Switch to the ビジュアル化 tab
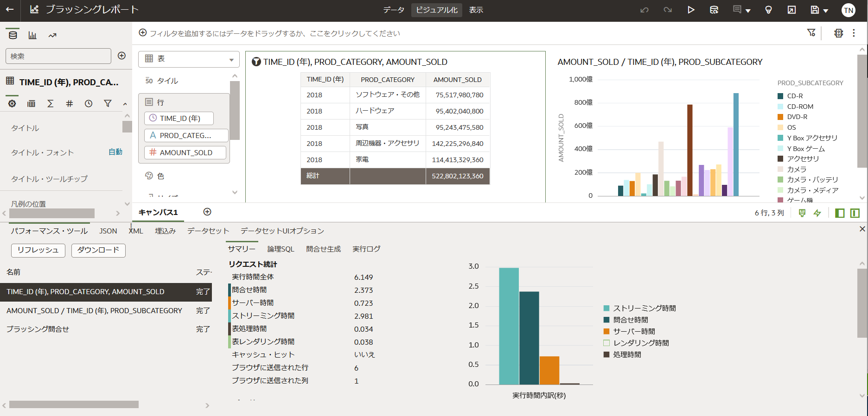868x416 pixels. coord(436,10)
